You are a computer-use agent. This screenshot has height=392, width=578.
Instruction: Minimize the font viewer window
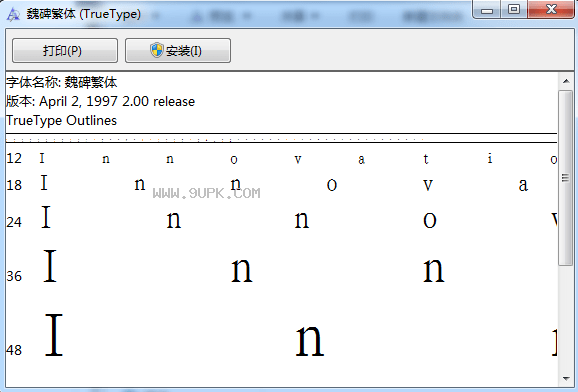click(487, 9)
